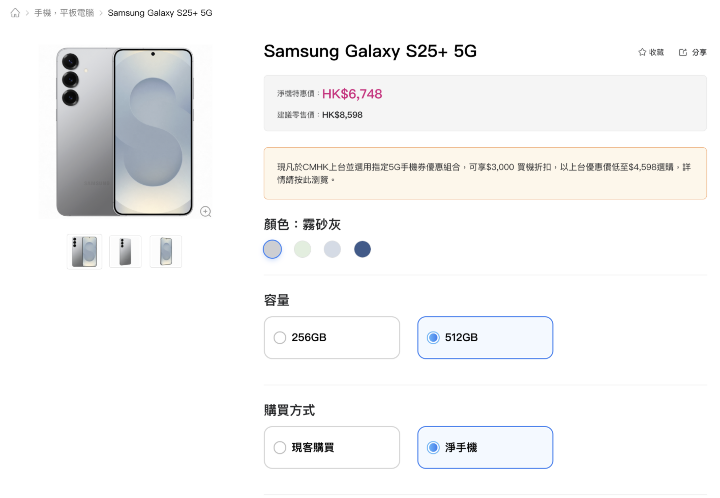Click the share icon

[x=683, y=52]
